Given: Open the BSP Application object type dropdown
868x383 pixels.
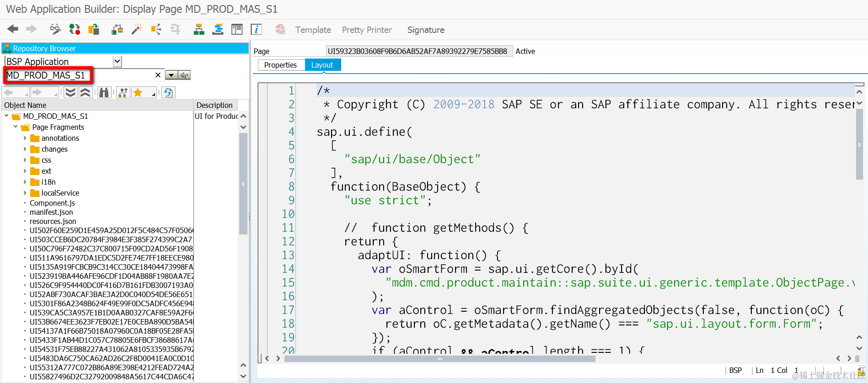Looking at the screenshot, I should coord(117,61).
